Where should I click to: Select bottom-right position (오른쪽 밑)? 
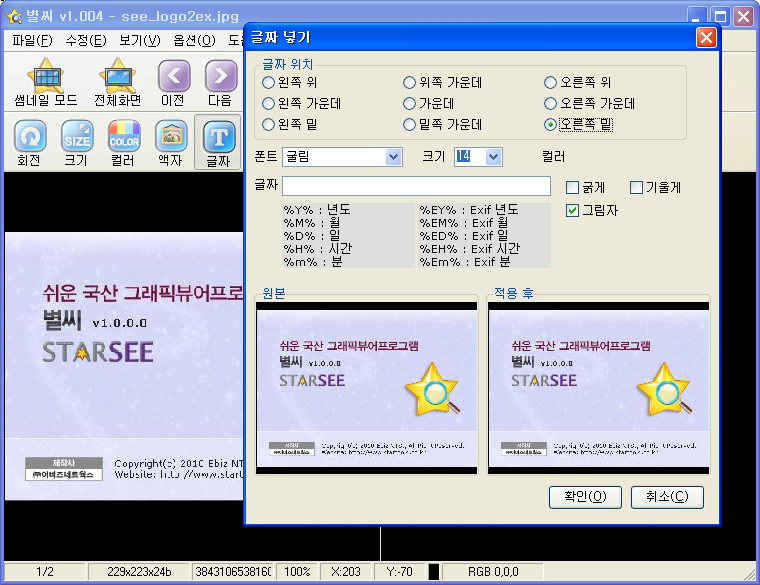coord(578,125)
